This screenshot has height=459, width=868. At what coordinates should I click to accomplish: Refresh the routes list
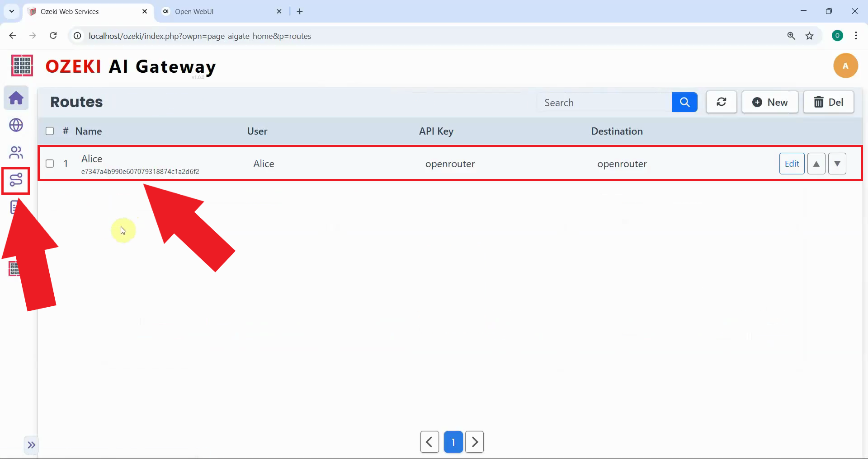(721, 102)
